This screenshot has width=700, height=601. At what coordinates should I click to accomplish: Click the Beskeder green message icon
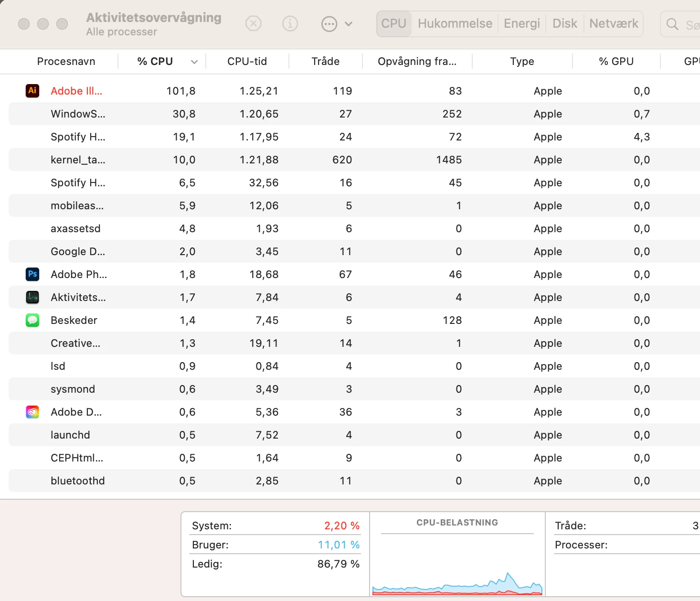[32, 320]
